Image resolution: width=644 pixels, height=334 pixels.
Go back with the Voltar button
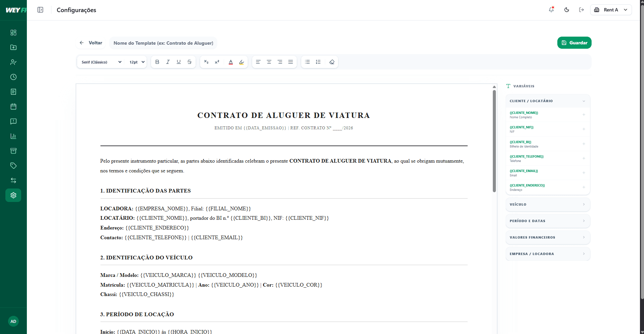[91, 43]
